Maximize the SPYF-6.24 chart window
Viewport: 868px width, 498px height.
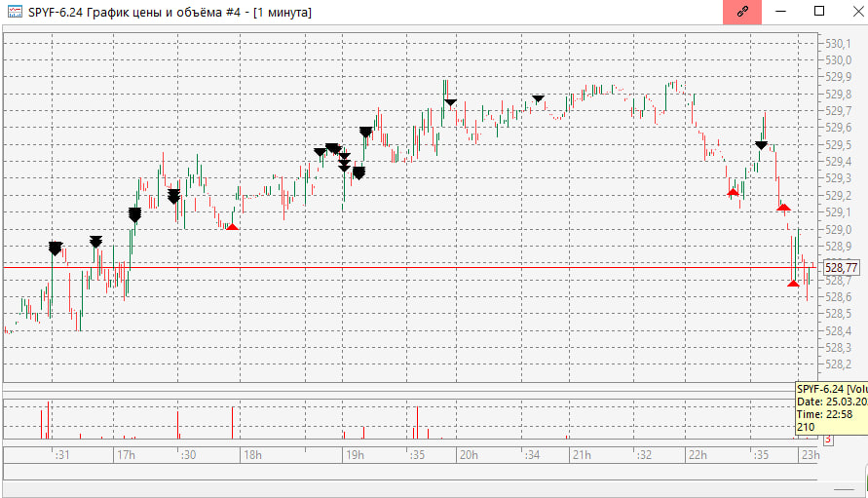tap(819, 12)
